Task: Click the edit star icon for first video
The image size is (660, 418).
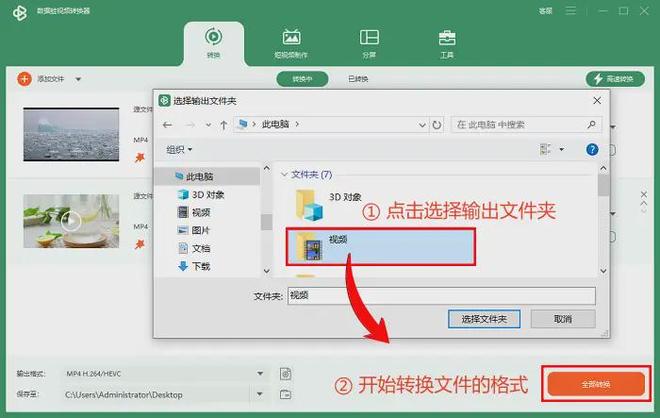Action: tap(139, 157)
